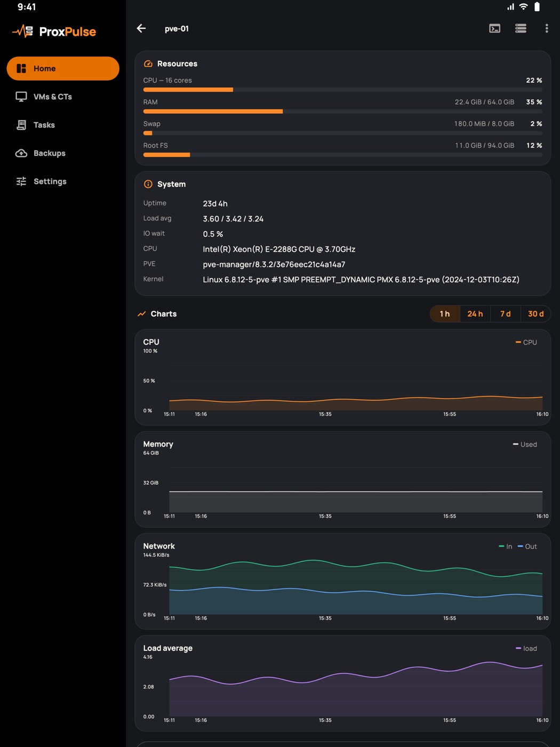Go back using the arrow icon
The width and height of the screenshot is (560, 747).
(141, 28)
